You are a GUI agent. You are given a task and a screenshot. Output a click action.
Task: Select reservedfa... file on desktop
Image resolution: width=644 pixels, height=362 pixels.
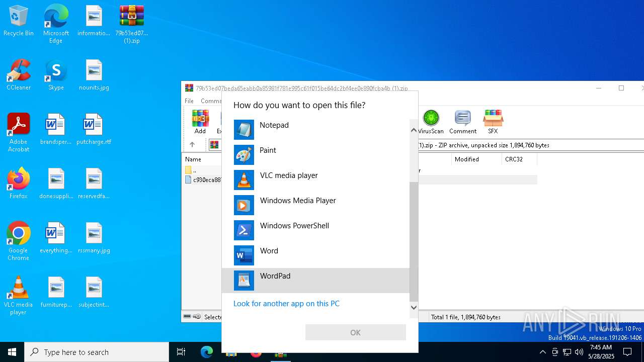pos(94,184)
